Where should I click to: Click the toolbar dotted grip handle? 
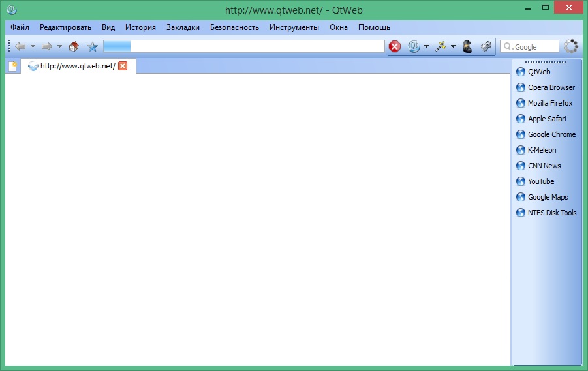(9, 46)
